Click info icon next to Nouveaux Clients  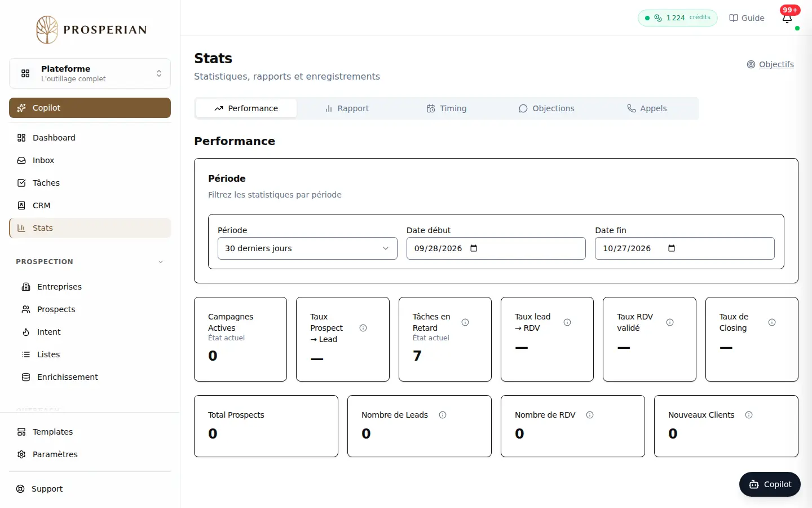(x=749, y=415)
